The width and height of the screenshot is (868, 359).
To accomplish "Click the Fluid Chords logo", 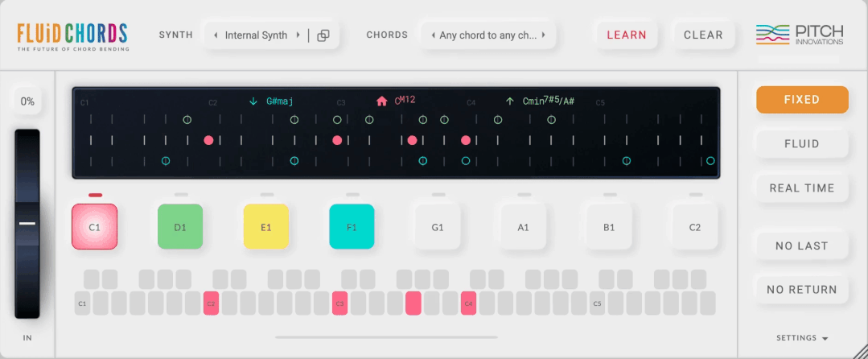I will pos(72,36).
